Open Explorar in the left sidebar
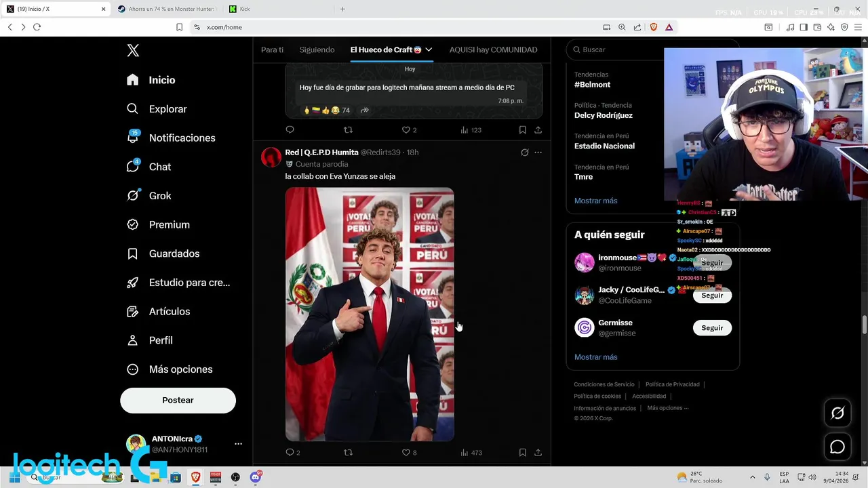 (157, 109)
